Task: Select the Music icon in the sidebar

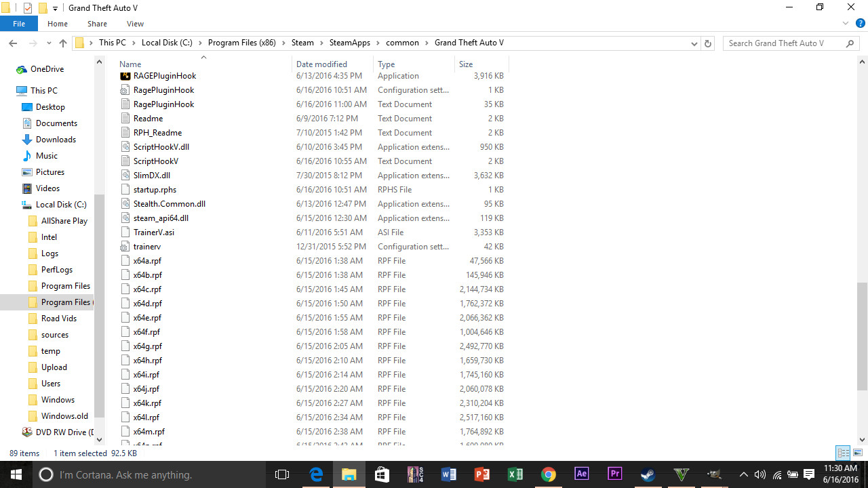Action: [x=27, y=156]
